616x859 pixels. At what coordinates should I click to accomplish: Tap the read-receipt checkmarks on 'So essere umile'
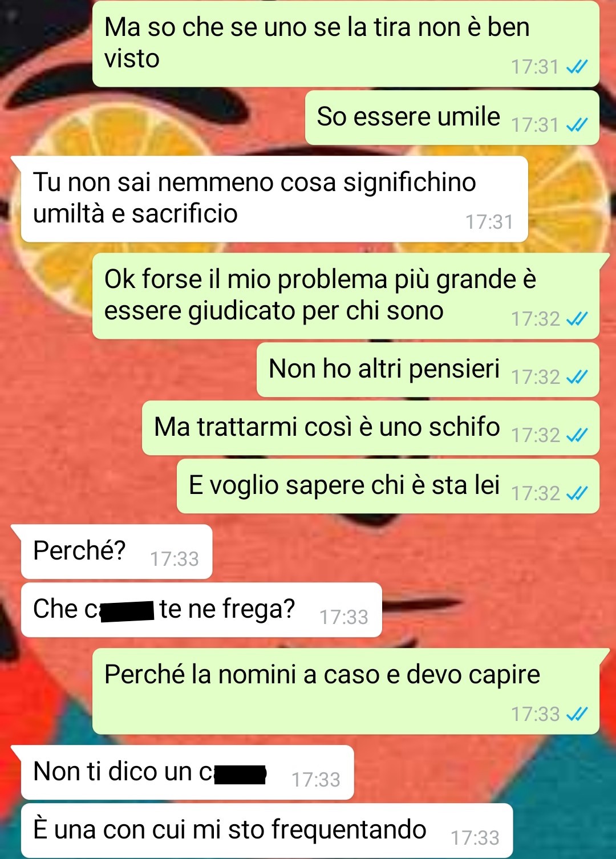pyautogui.click(x=577, y=125)
